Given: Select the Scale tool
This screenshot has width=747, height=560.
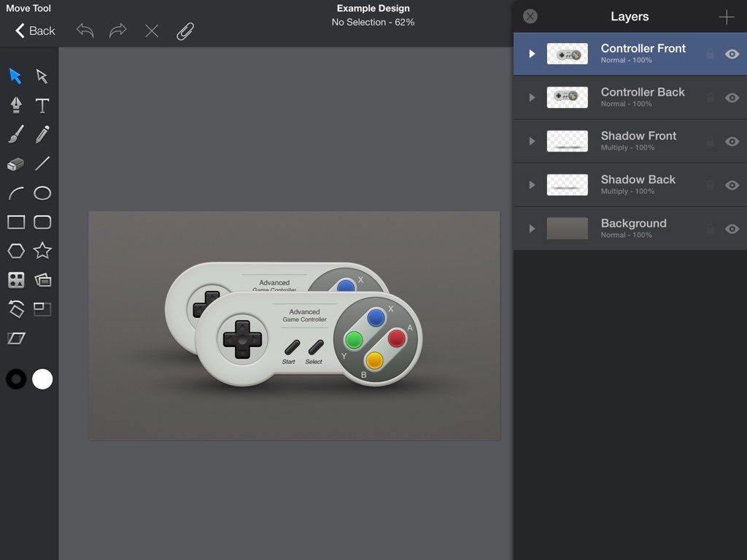Looking at the screenshot, I should 42,309.
